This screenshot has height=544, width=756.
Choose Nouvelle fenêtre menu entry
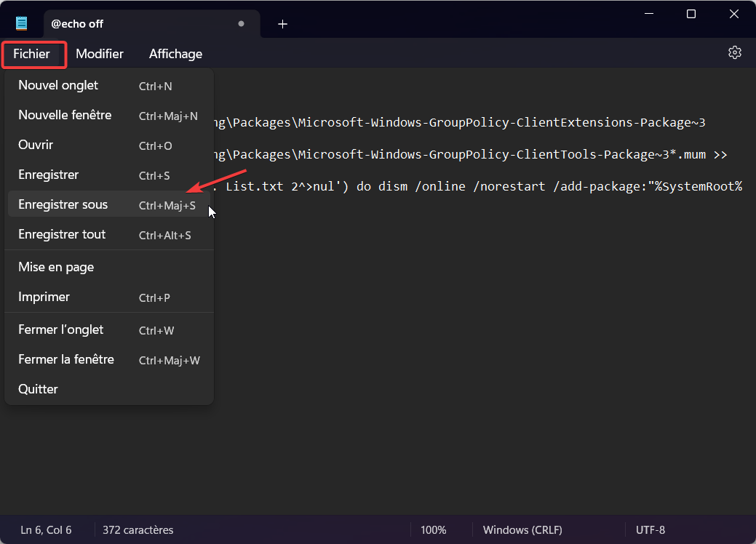coord(109,116)
